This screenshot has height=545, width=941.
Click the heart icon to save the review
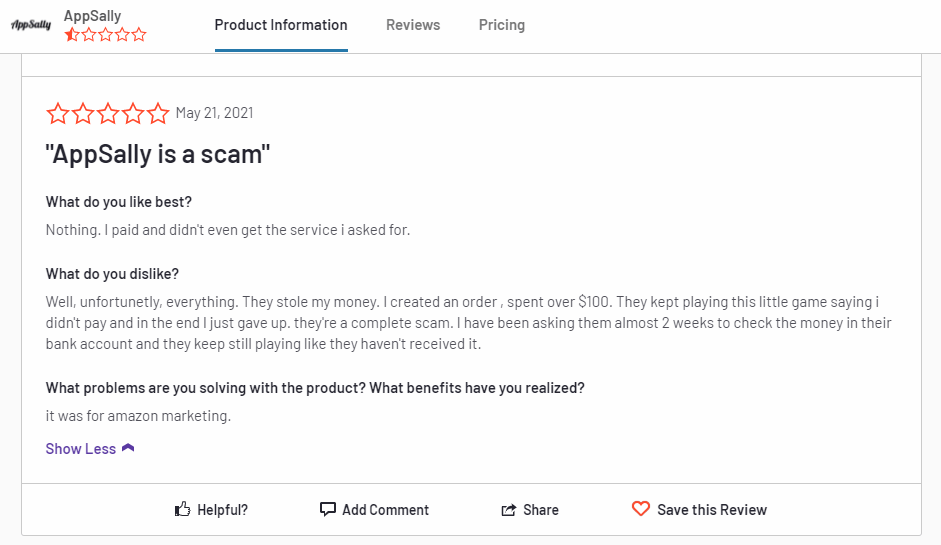coord(641,509)
